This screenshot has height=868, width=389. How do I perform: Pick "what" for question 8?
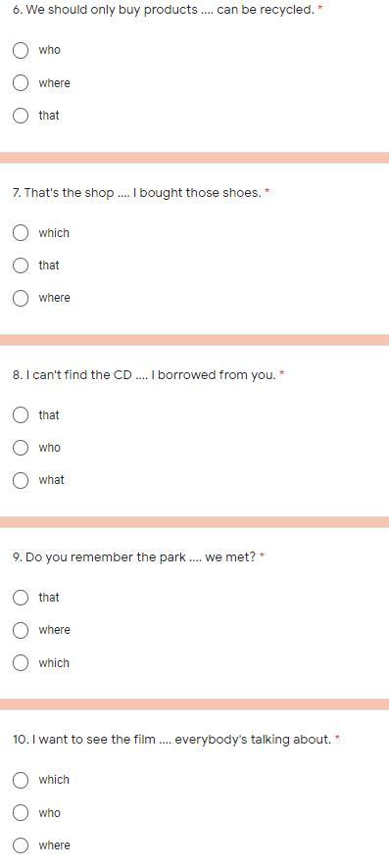[x=21, y=480]
